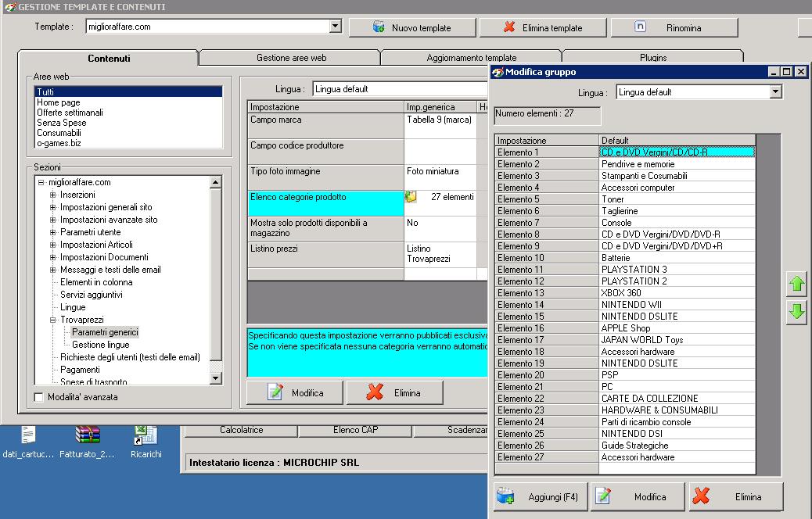Click the 27 elementi category list icon
The height and width of the screenshot is (519, 812).
pyautogui.click(x=411, y=197)
